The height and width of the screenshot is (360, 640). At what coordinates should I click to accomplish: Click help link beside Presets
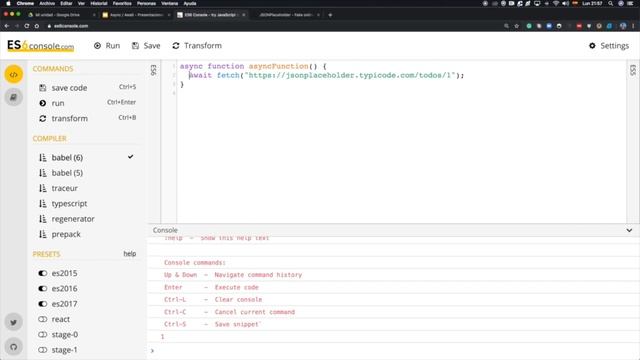point(130,254)
